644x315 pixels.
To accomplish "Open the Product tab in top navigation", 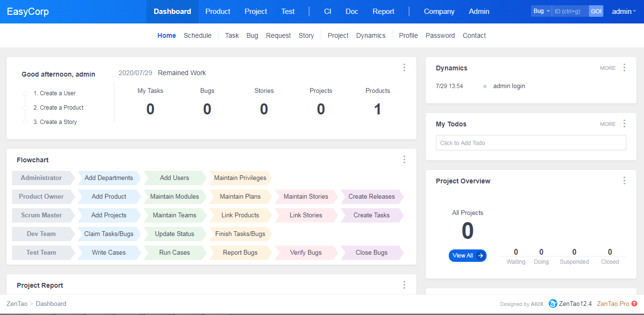I will tap(218, 11).
